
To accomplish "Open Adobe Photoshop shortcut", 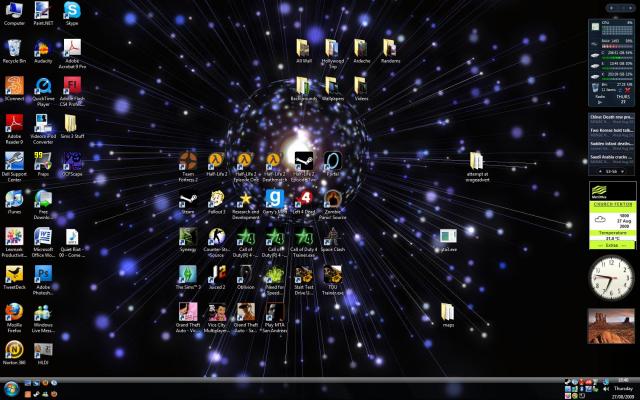I will 43,280.
